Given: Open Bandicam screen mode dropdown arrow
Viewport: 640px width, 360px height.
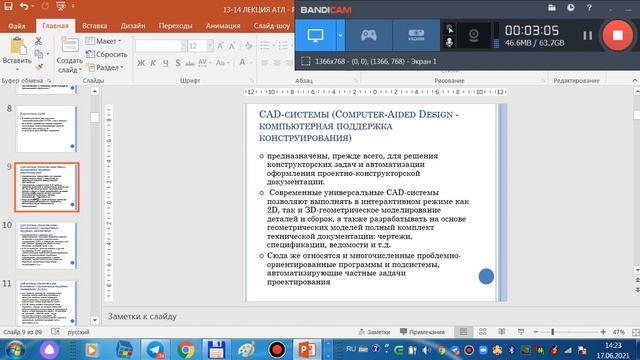Looking at the screenshot, I should [340, 35].
